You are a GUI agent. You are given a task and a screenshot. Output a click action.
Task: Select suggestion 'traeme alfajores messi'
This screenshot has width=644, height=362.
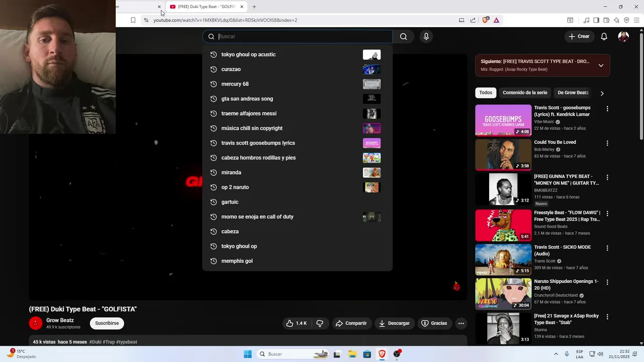click(x=297, y=114)
